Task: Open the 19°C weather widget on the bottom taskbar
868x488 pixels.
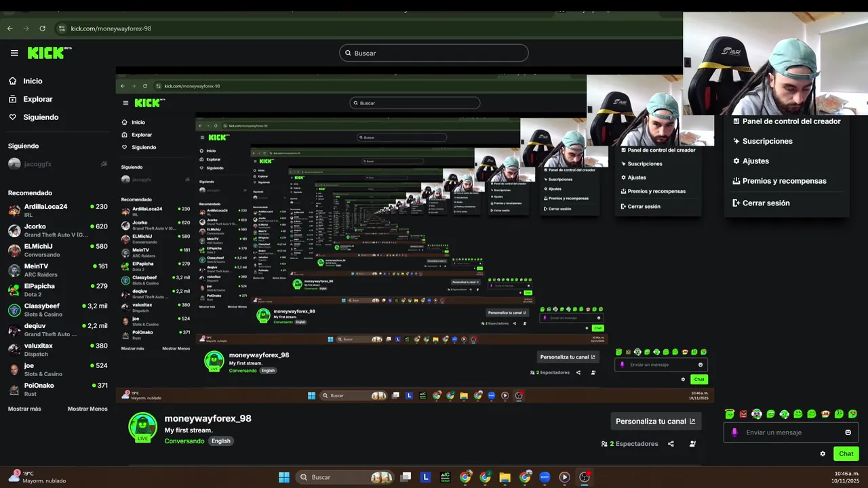Action: click(37, 477)
